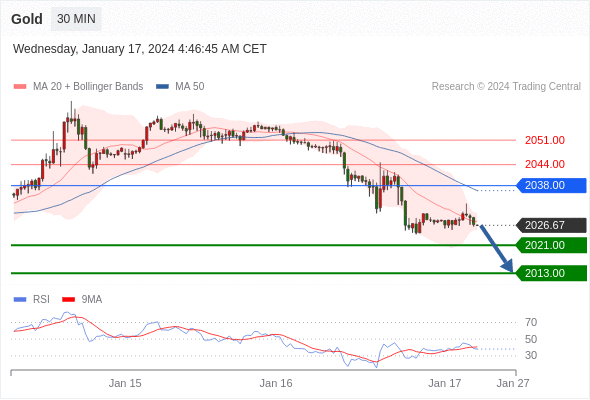Click the green 2021.00 support tag
The image size is (590, 400).
pos(551,245)
